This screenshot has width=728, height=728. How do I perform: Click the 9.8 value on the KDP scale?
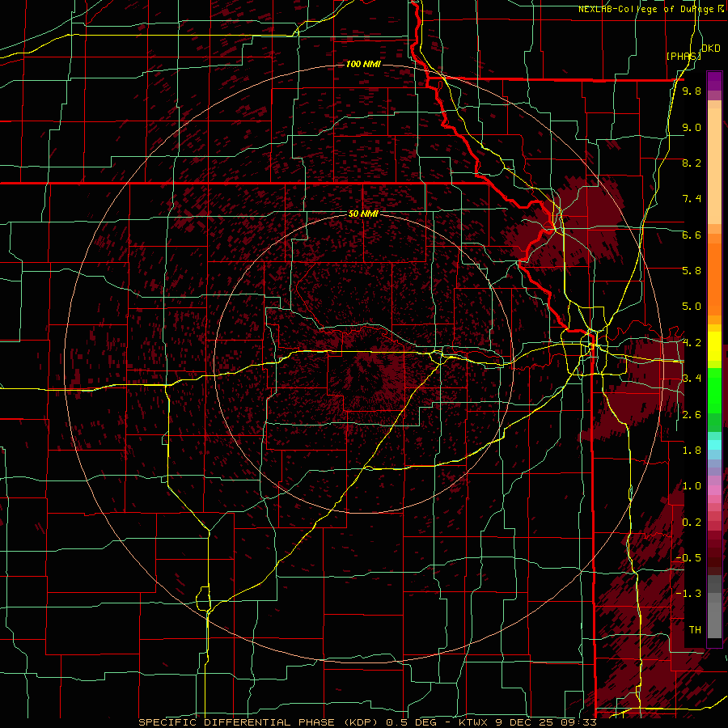click(692, 91)
